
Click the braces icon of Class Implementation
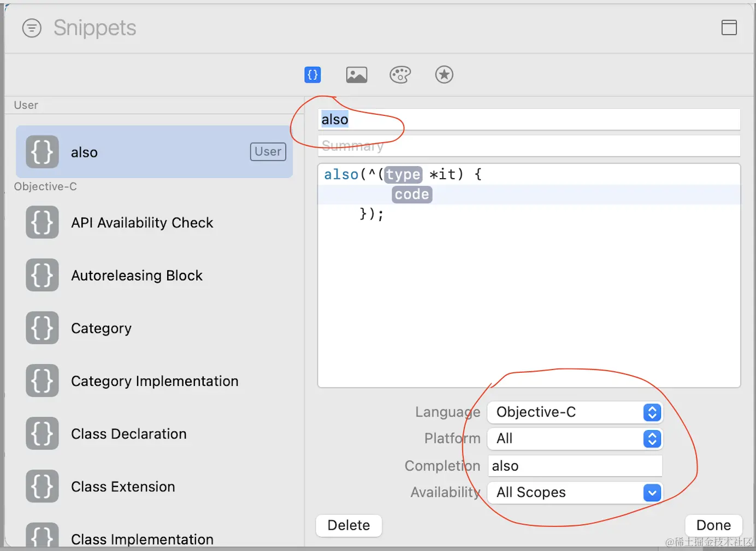coord(42,536)
